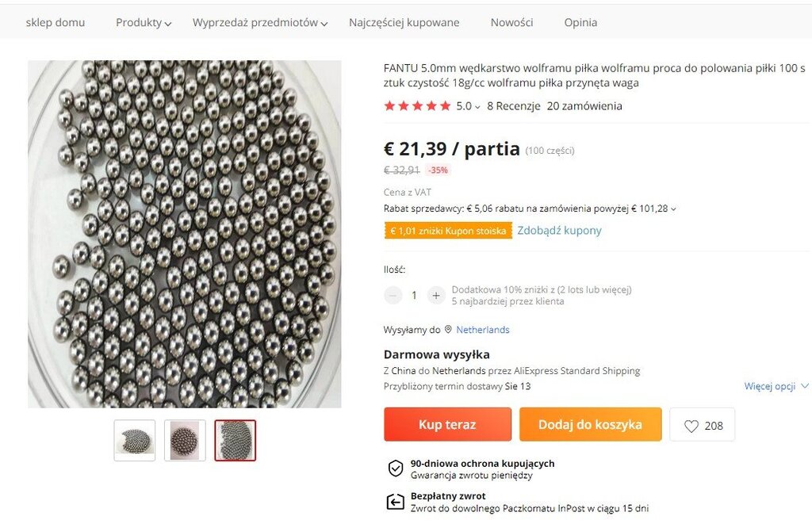Viewport: 812px width, 524px height.
Task: Open the 8 Recenzje reviews link
Action: point(513,106)
